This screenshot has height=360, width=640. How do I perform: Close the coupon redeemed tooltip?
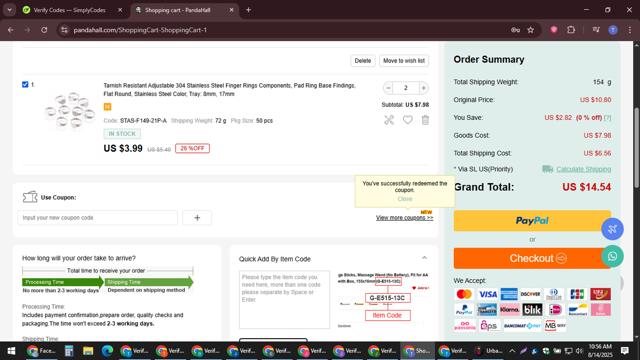coord(405,199)
